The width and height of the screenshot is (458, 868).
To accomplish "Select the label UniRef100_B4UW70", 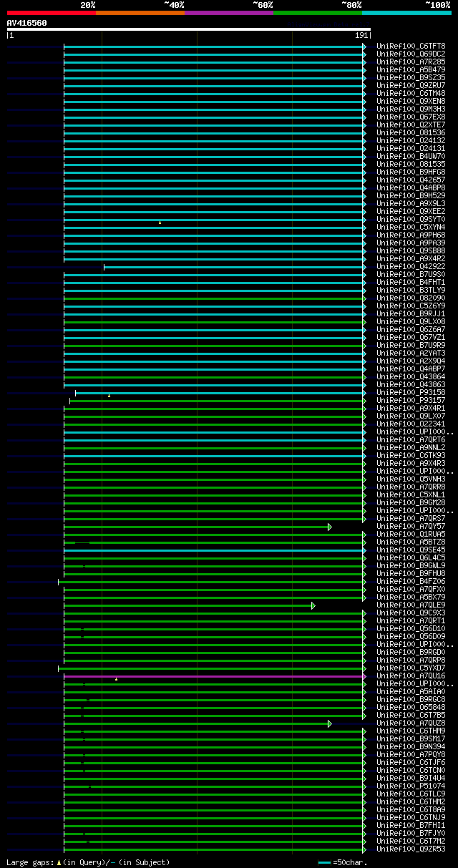I will click(x=411, y=156).
